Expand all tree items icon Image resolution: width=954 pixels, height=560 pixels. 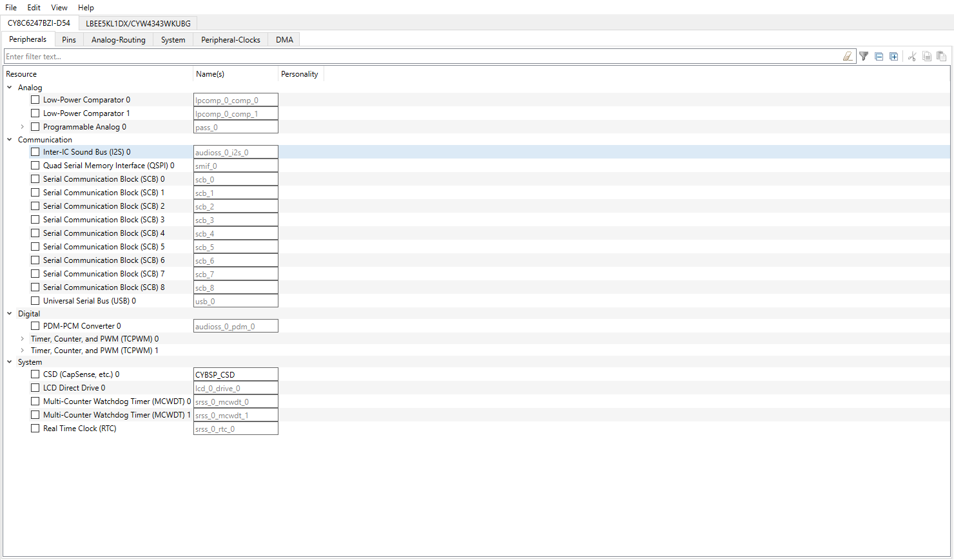point(893,57)
